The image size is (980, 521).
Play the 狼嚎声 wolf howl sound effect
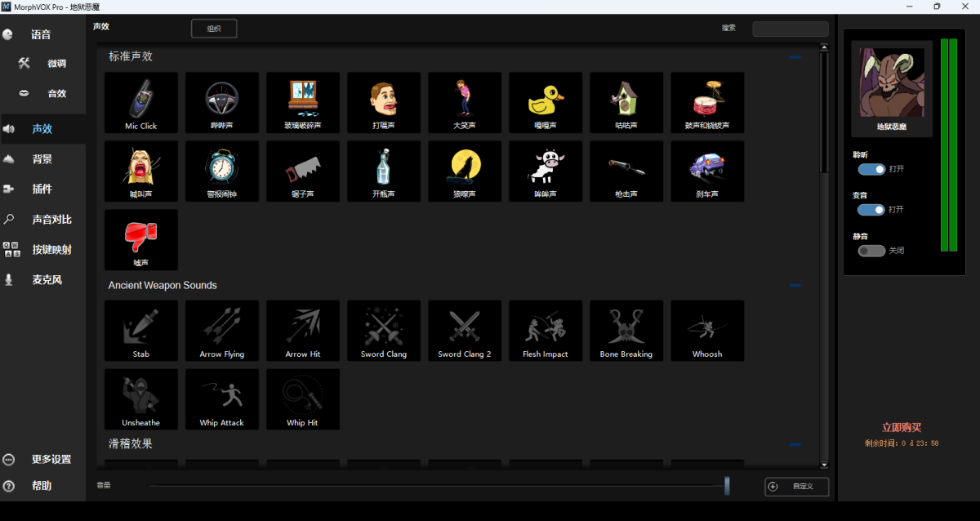click(x=464, y=171)
